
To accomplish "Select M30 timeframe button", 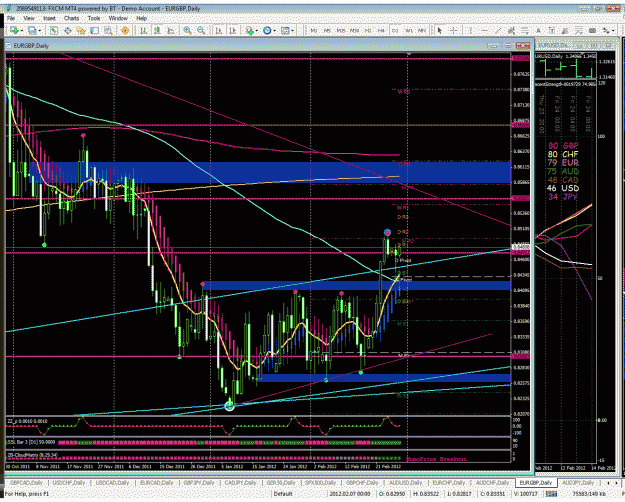I will pyautogui.click(x=355, y=30).
